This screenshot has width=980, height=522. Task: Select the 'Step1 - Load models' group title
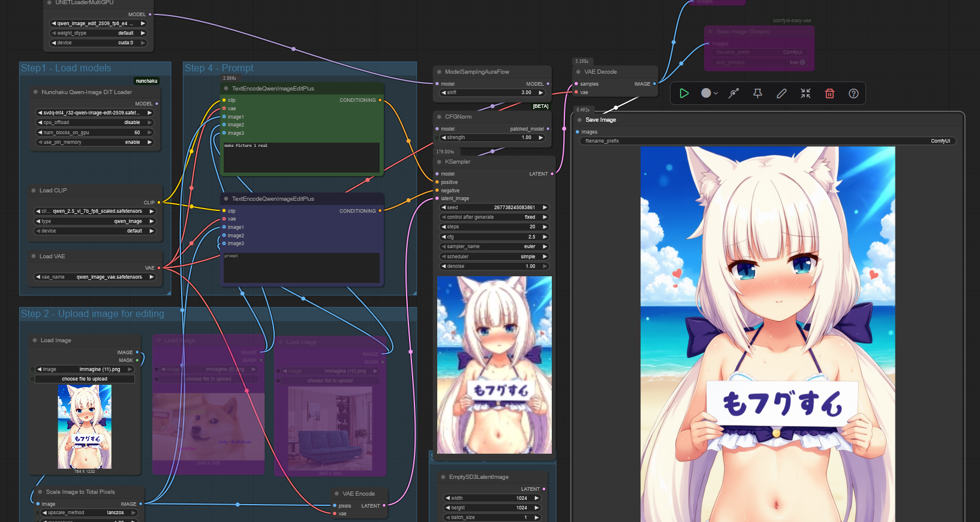66,68
